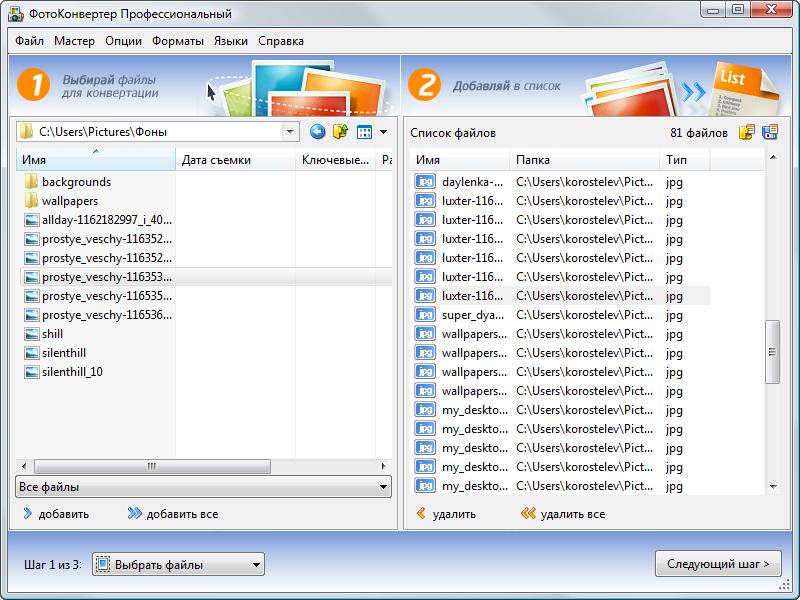The height and width of the screenshot is (600, 800).
Task: Click the blue save list icon
Action: 770,132
